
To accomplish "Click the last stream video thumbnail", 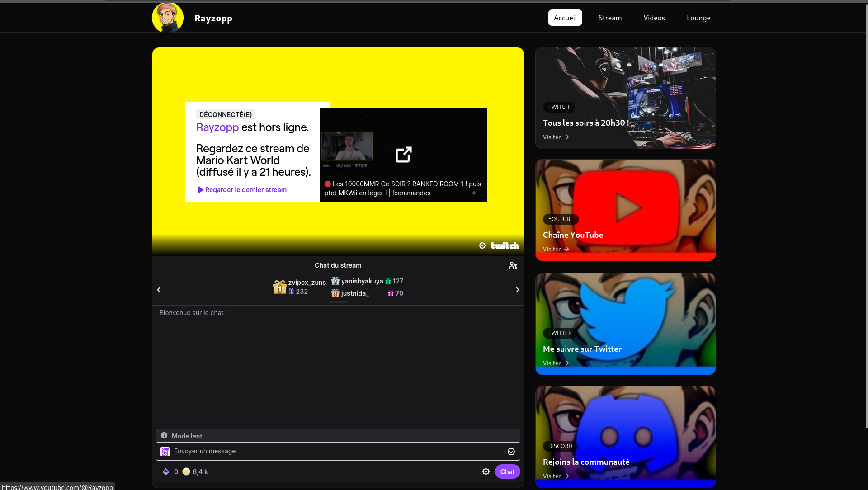I will point(404,155).
